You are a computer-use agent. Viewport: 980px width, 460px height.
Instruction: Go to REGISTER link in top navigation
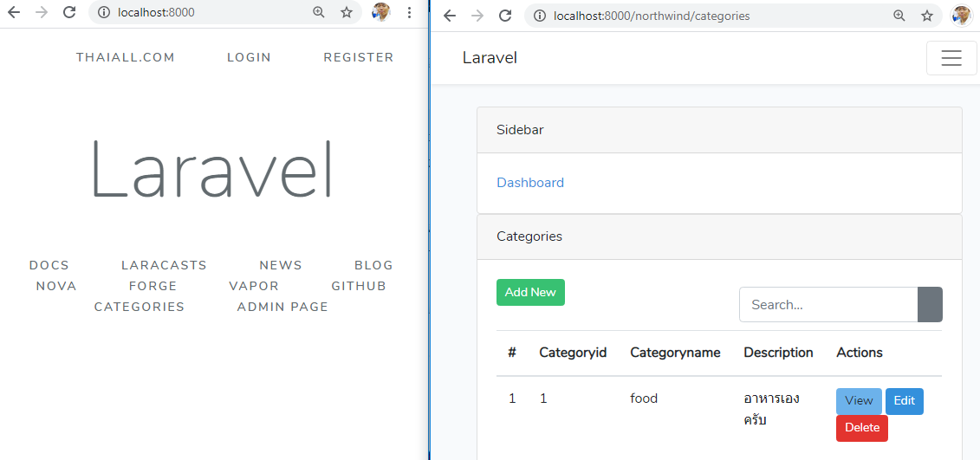pos(358,57)
